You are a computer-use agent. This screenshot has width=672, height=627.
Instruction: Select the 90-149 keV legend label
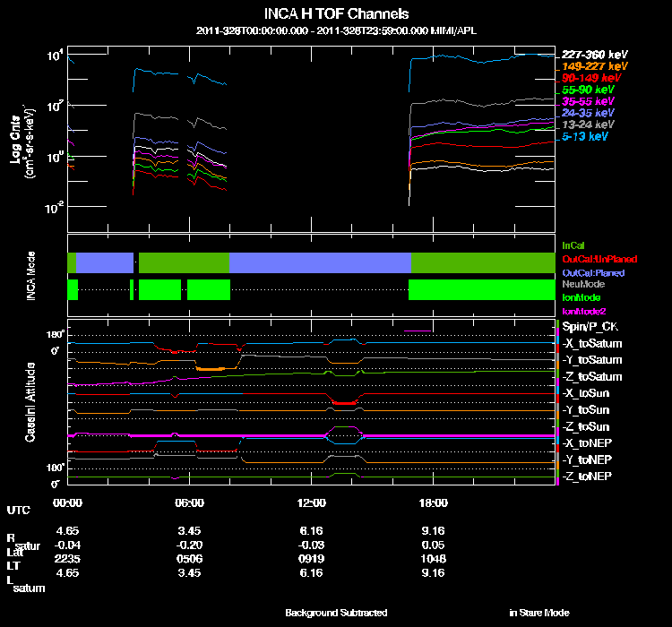coord(591,78)
